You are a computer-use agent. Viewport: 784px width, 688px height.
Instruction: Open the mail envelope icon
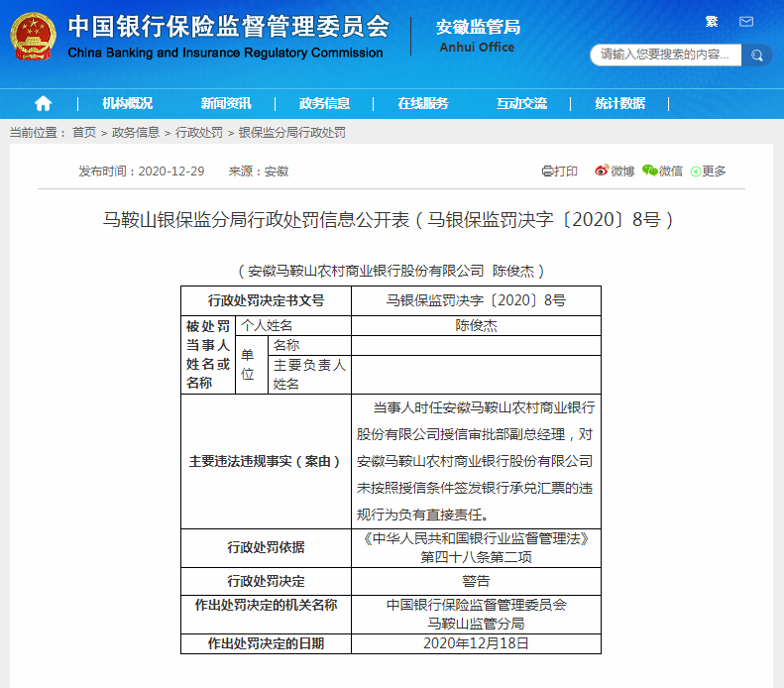pyautogui.click(x=746, y=22)
